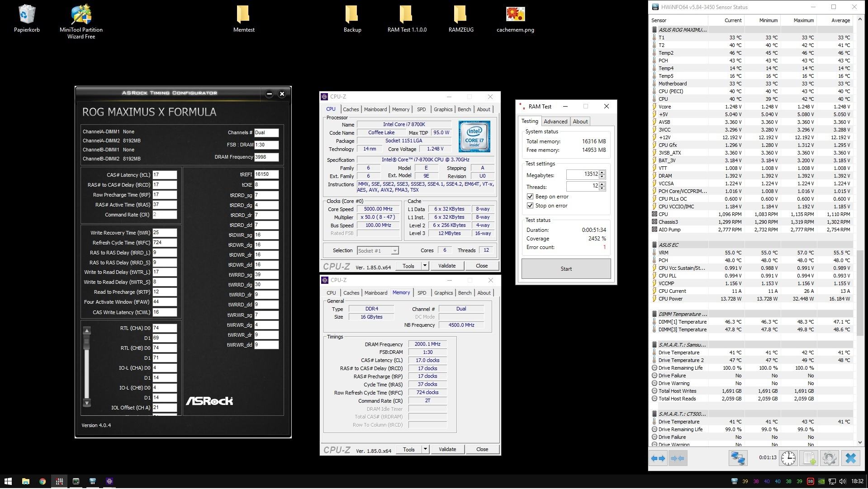Screen dimensions: 868x489
Task: Switch to CPU-Z purple chip taskbar icon
Action: tap(109, 481)
